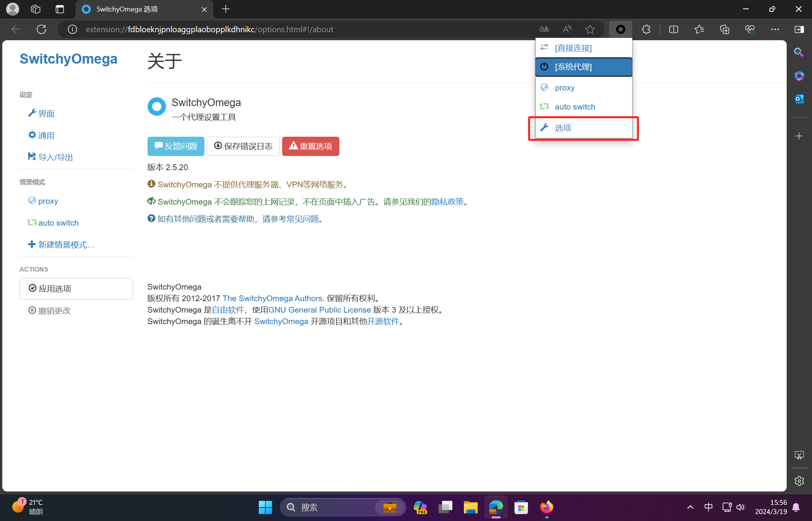Screen dimensions: 812x521
Task: Open split screen view in Edge
Action: 673,29
